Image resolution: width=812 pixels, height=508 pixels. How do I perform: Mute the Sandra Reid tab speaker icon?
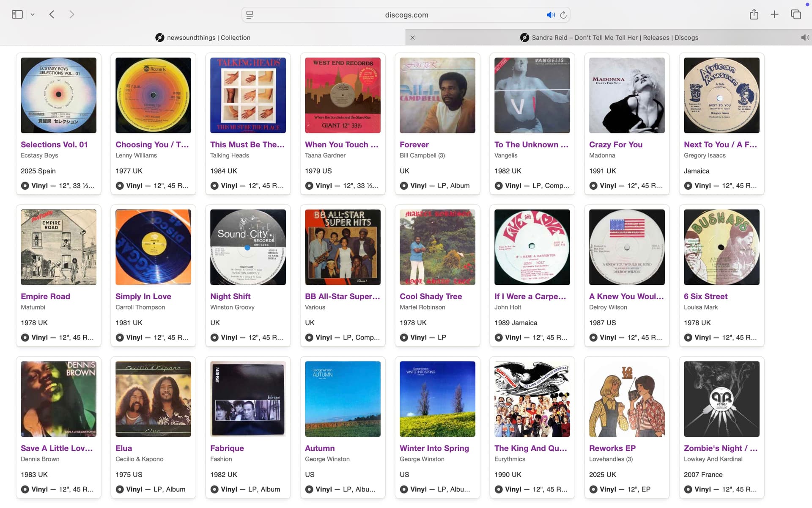point(804,38)
